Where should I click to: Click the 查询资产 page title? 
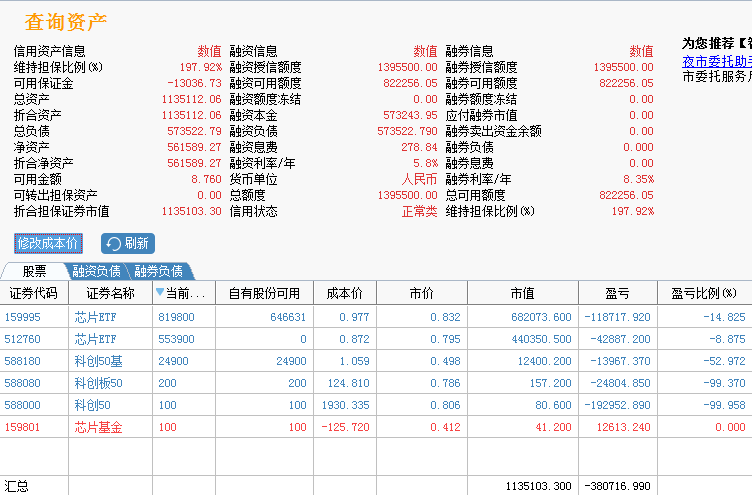point(66,22)
